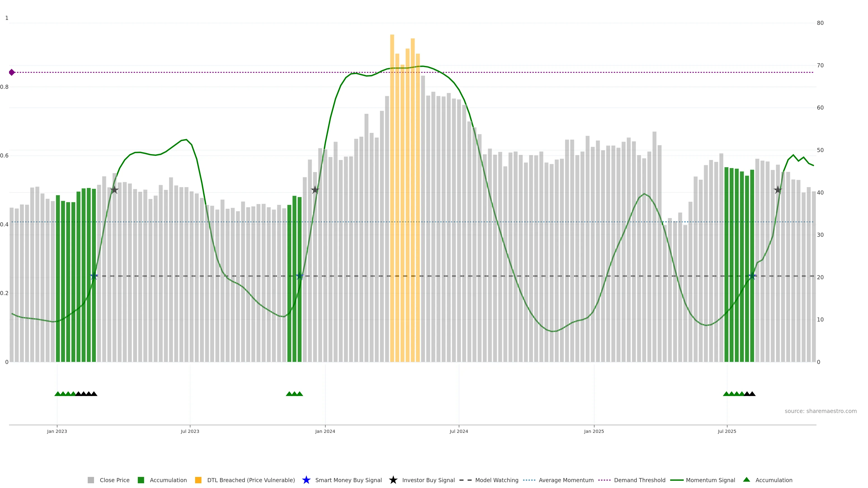Click the Jan 2024 axis label
868x488 pixels.
click(x=325, y=431)
